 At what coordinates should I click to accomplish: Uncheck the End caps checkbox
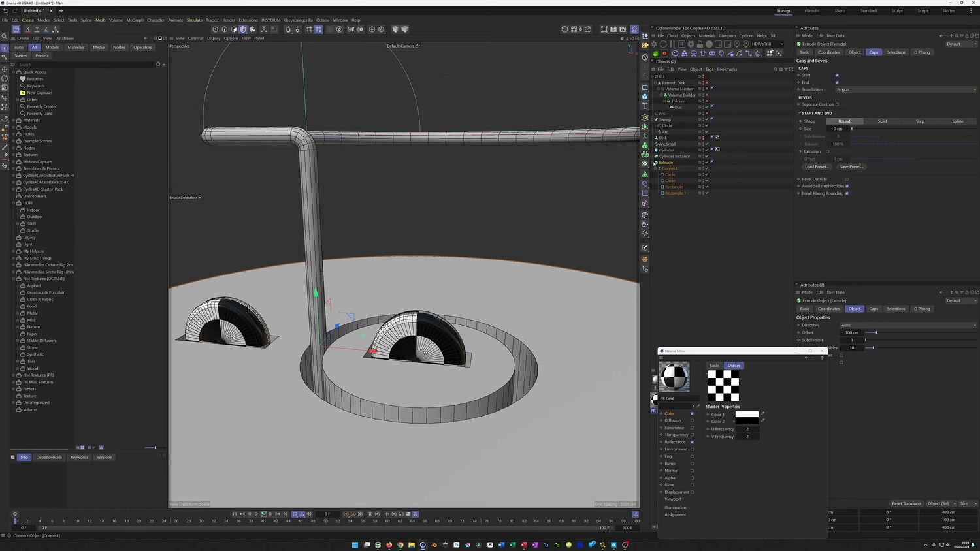coord(837,82)
